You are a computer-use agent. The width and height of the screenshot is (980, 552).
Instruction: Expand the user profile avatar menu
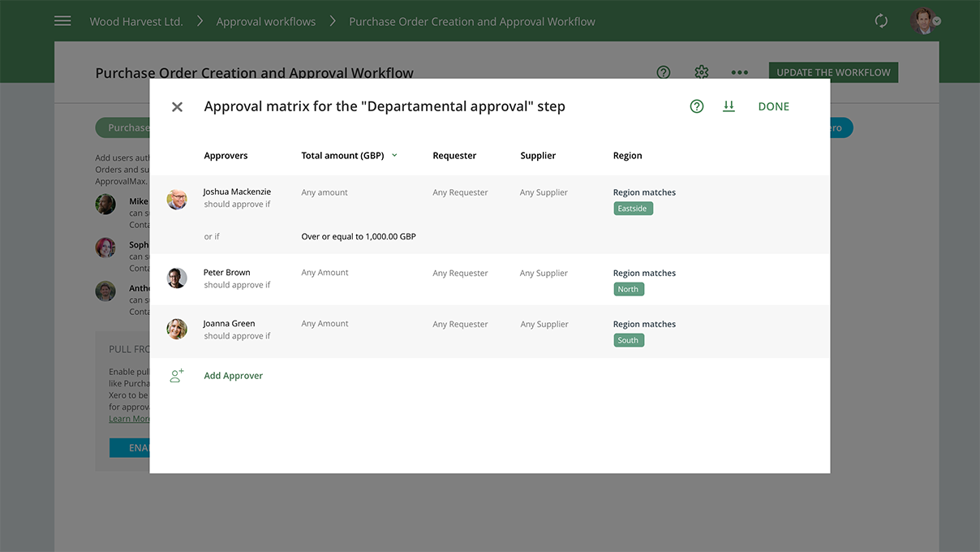click(924, 20)
